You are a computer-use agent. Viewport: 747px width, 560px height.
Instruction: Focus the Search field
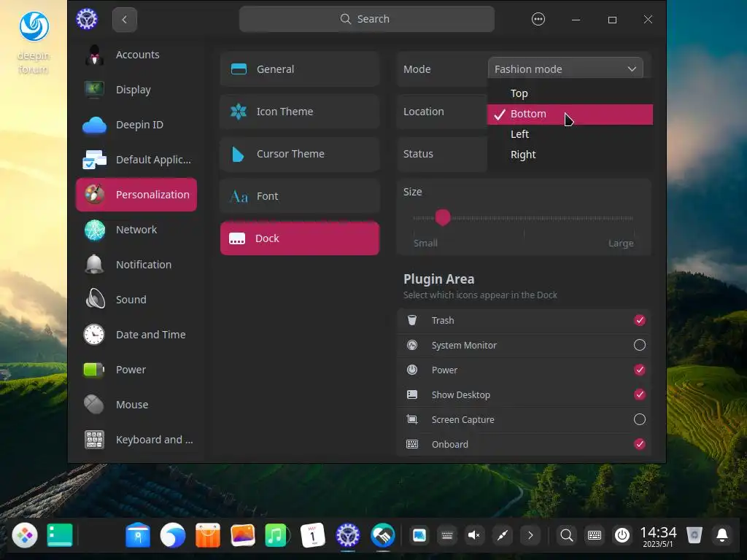(x=367, y=19)
